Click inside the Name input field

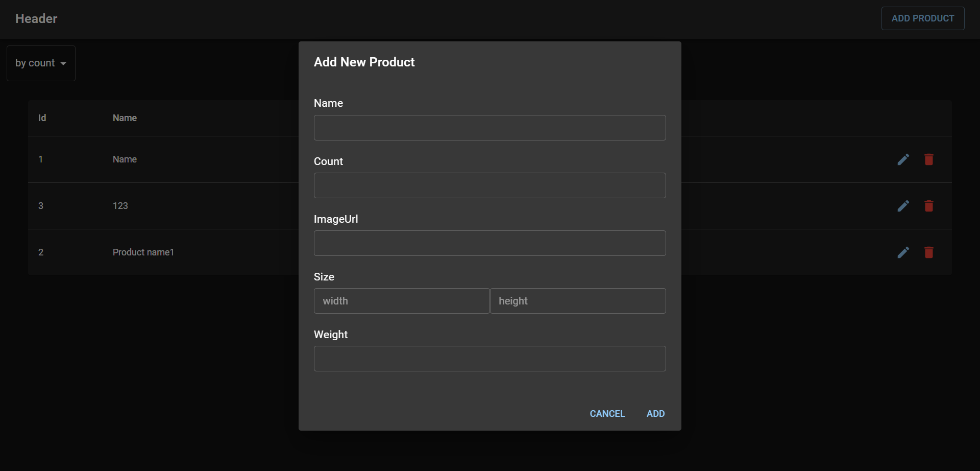(489, 128)
